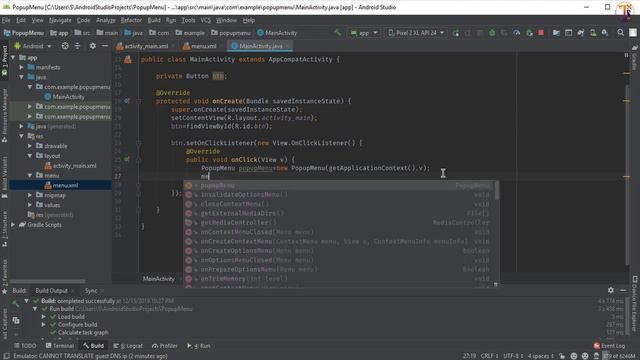Click the gutter icon beside onClick method
The width and height of the screenshot is (640, 360).
point(127,159)
